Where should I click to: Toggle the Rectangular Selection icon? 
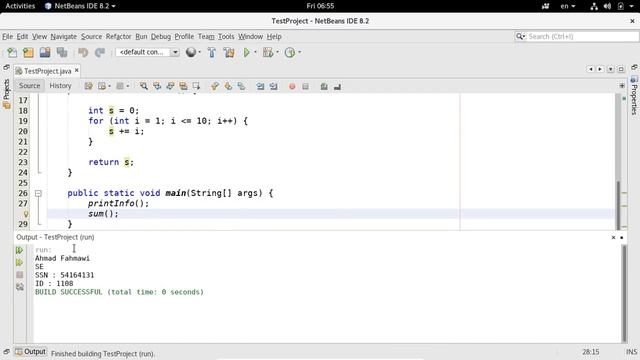tap(196, 86)
